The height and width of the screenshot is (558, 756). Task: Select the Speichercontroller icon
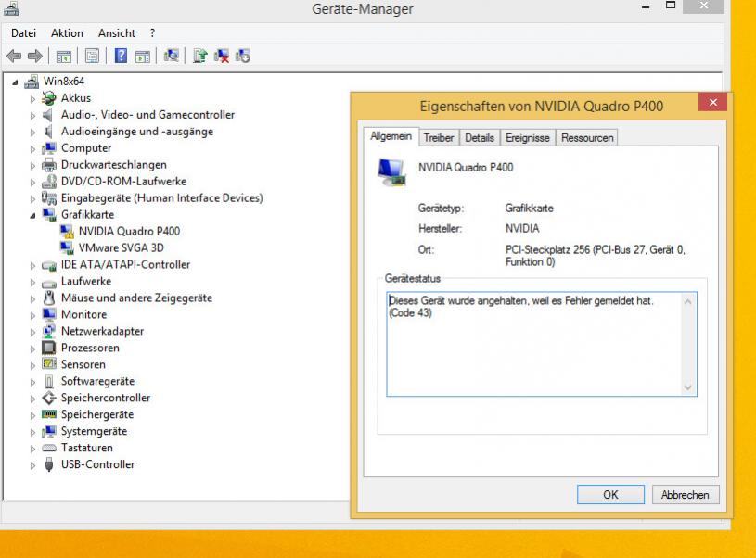48,398
